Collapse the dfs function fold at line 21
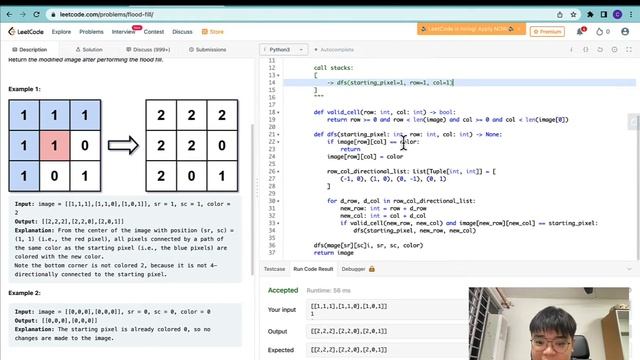Image resolution: width=640 pixels, height=360 pixels. (278, 135)
